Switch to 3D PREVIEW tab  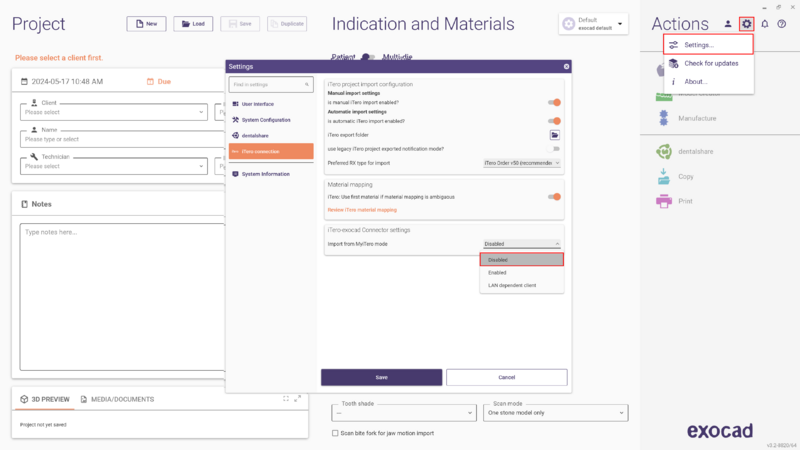45,399
